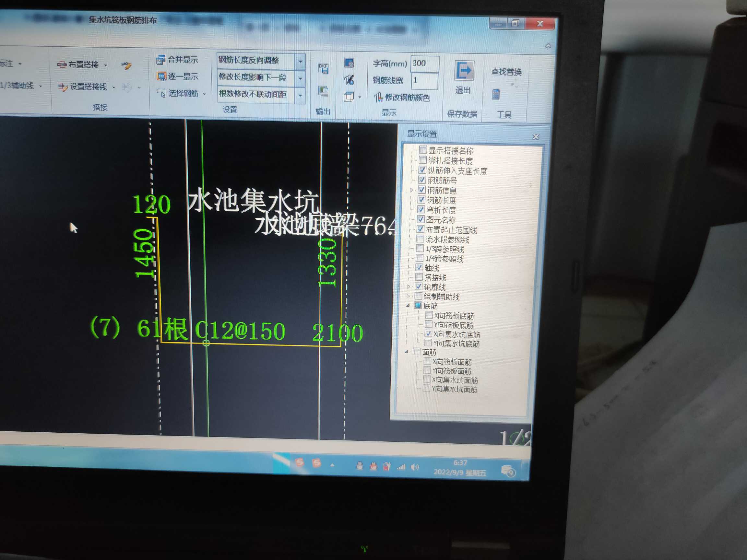Expand the 钢筋信息 tree node
Image resolution: width=747 pixels, height=560 pixels.
(x=411, y=190)
